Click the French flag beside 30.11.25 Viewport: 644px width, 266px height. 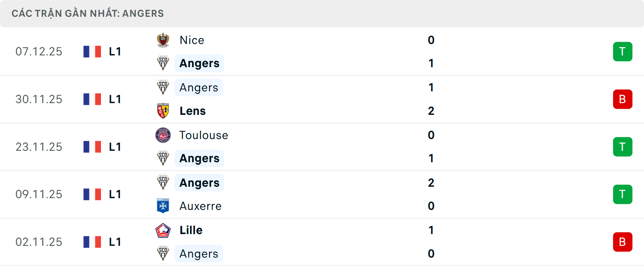click(92, 99)
